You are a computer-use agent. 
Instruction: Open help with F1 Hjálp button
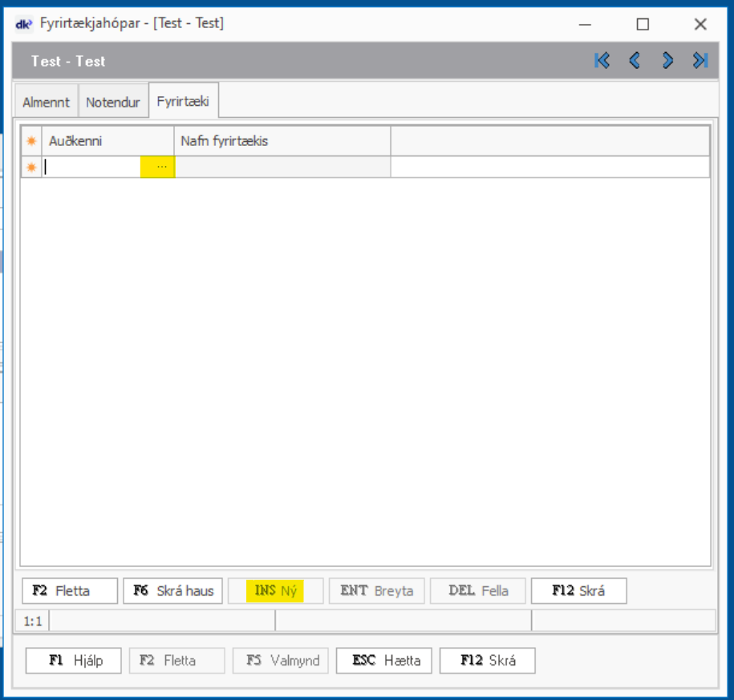tap(74, 661)
